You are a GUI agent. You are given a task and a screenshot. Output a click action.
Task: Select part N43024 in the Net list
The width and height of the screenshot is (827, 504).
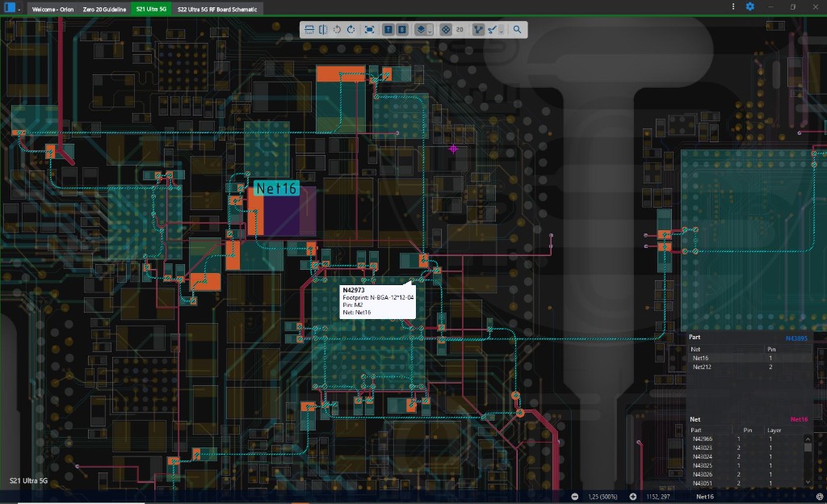tap(703, 456)
